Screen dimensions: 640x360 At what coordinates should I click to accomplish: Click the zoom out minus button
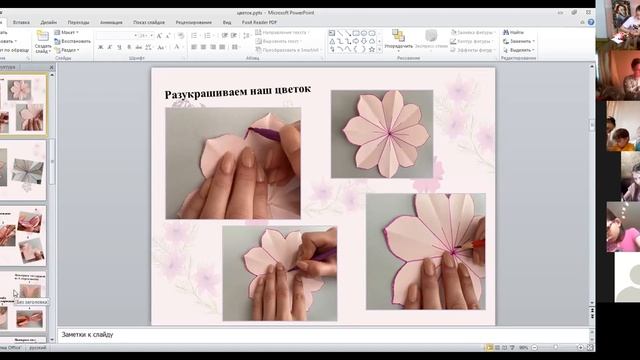[x=535, y=348]
